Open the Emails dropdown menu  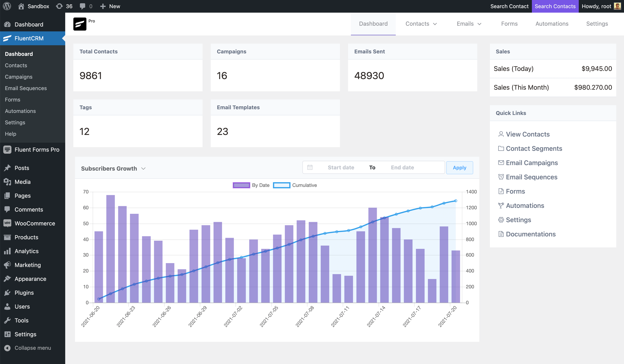point(469,24)
